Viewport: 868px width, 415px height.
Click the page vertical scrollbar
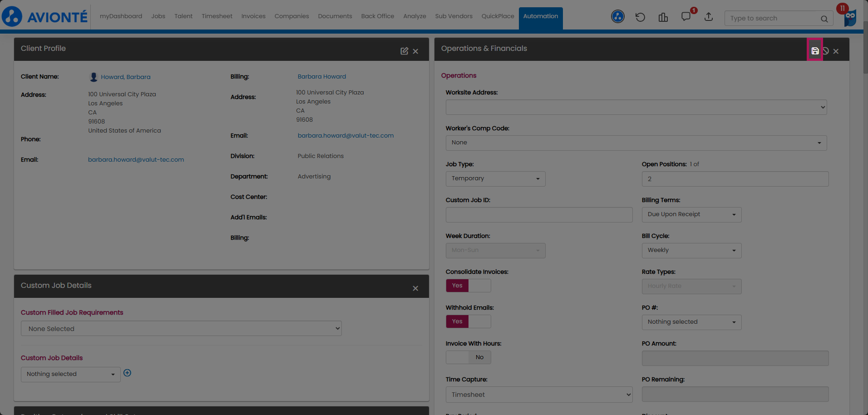pyautogui.click(x=865, y=48)
